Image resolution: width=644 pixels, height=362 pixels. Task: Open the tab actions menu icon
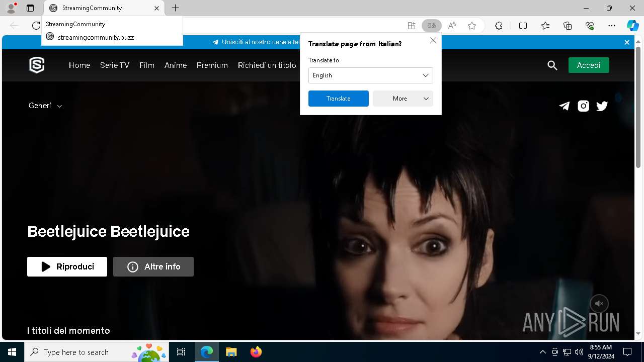coord(30,8)
